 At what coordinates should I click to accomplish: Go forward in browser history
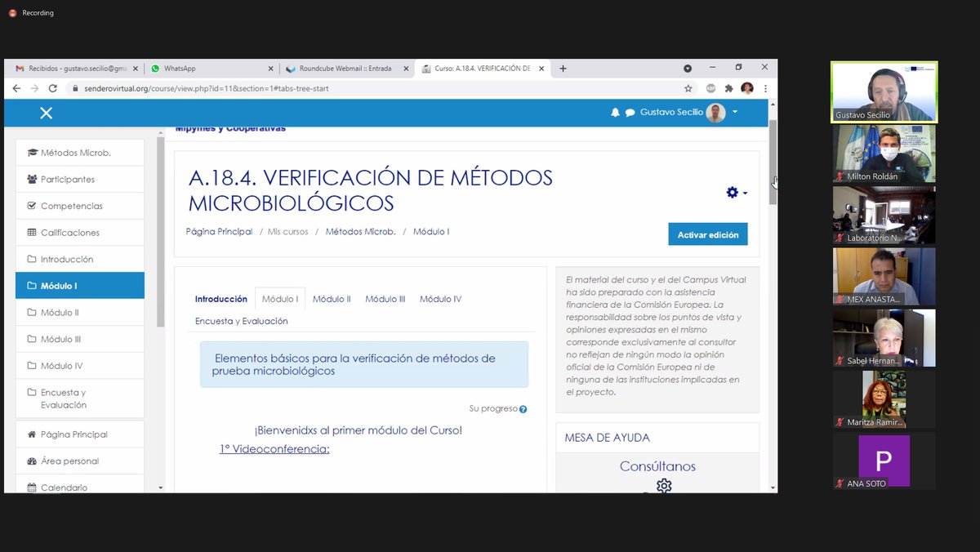click(x=34, y=88)
